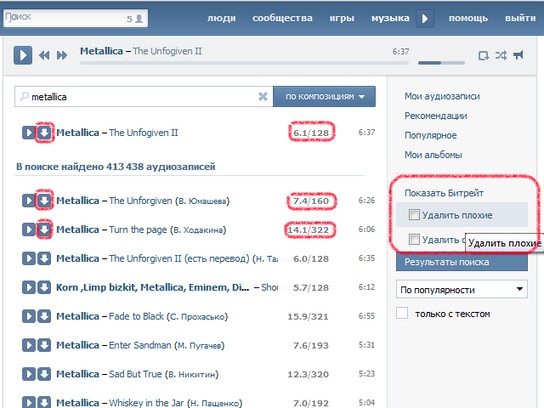Play The Unforgiven II (есть перевод)

[x=29, y=258]
